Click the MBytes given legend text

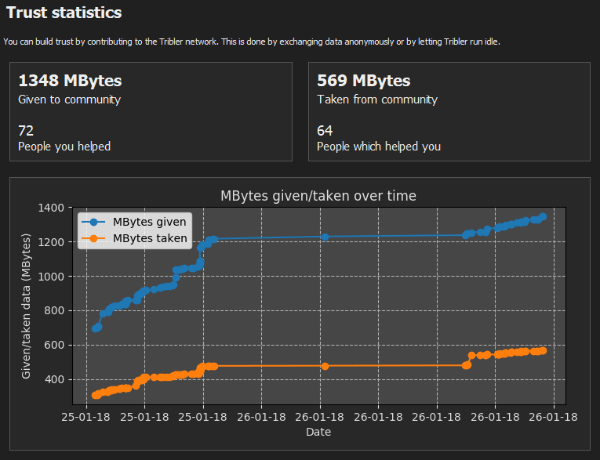(150, 222)
